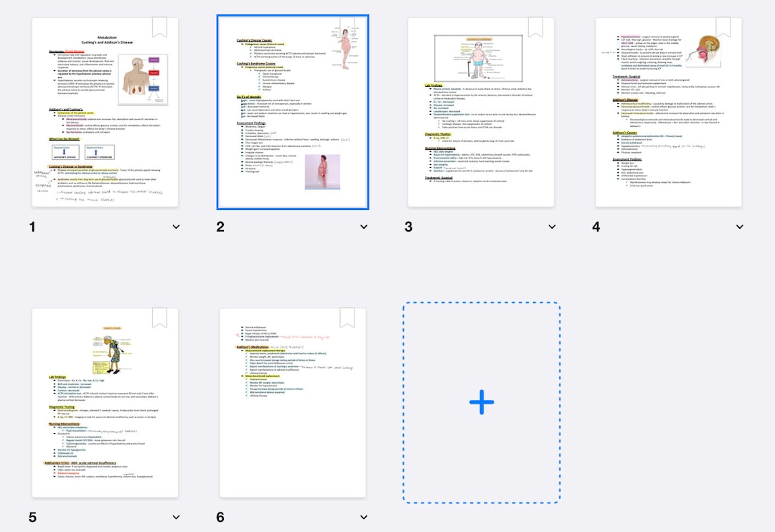The image size is (775, 532).
Task: Click the bookmark ribbon on page 4
Action: coord(722,26)
